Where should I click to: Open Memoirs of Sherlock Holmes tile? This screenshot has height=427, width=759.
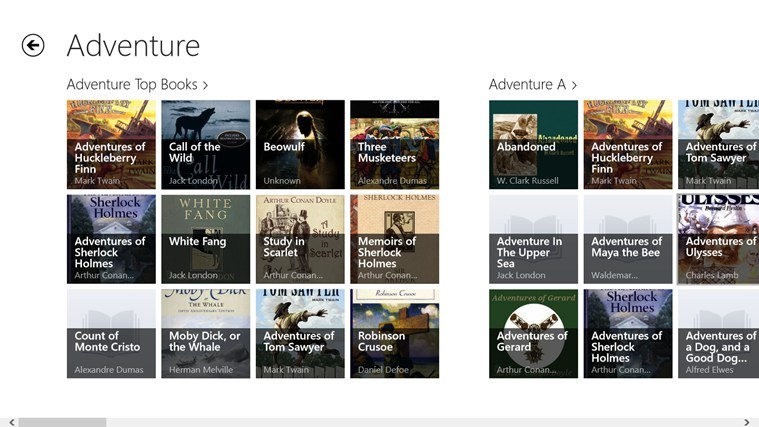click(x=395, y=239)
